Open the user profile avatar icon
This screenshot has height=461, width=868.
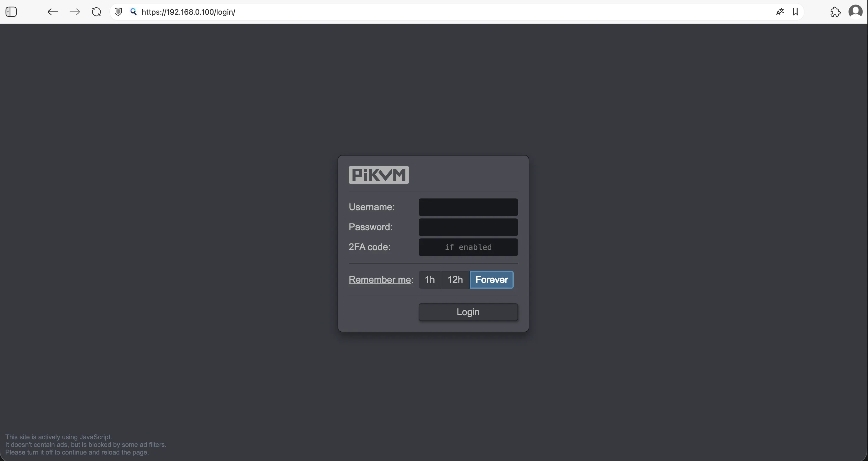pos(855,11)
